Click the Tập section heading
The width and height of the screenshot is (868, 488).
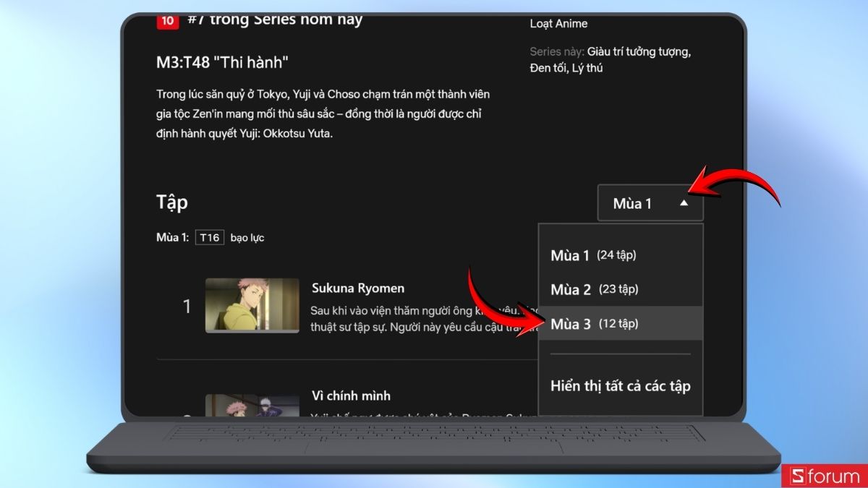[x=172, y=203]
